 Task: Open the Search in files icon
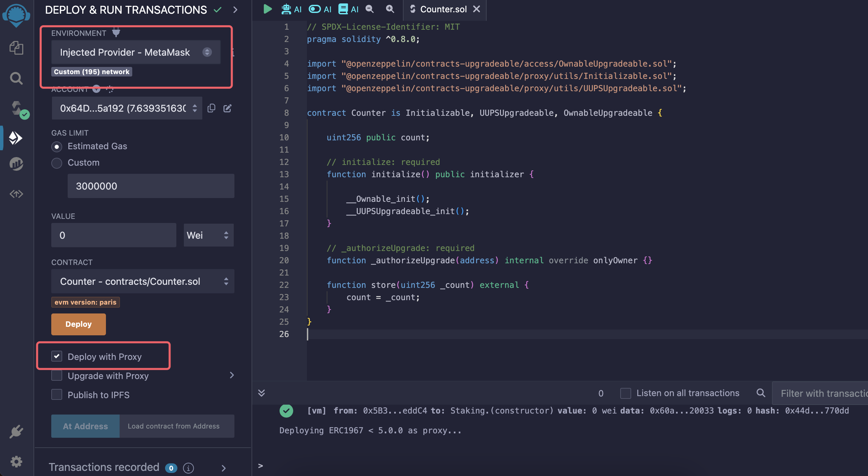(x=16, y=78)
